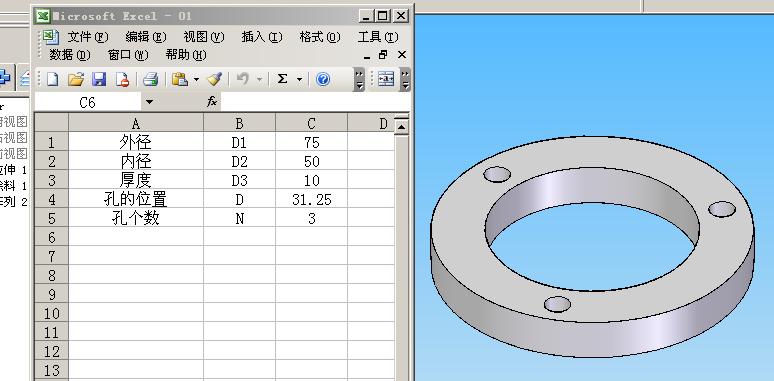Open the AutoSum functions dropdown arrow
The height and width of the screenshot is (381, 774).
(299, 79)
